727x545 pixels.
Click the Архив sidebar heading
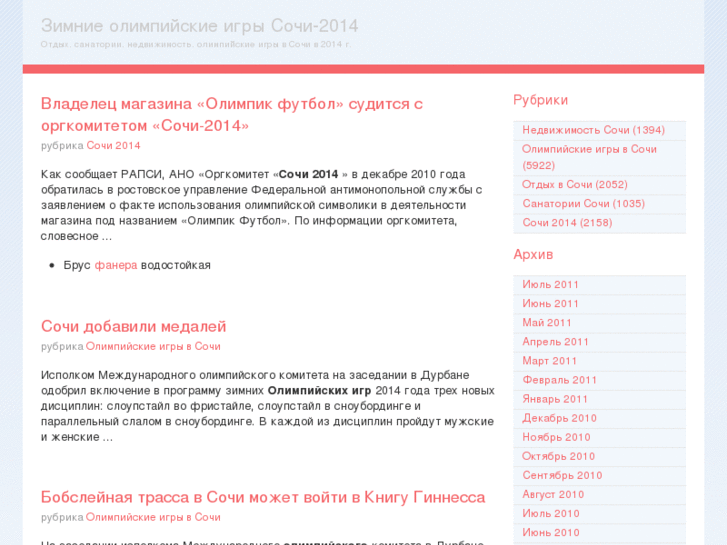click(533, 255)
